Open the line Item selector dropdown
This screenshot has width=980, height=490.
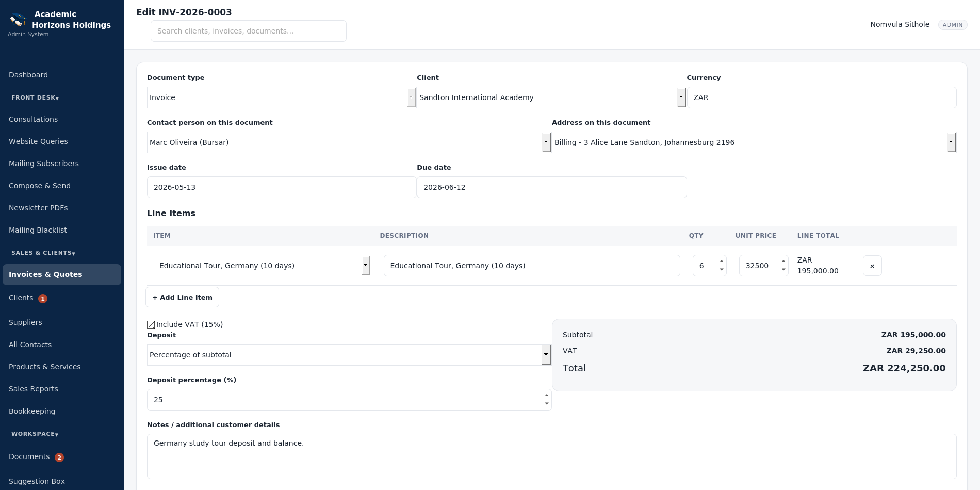[264, 266]
